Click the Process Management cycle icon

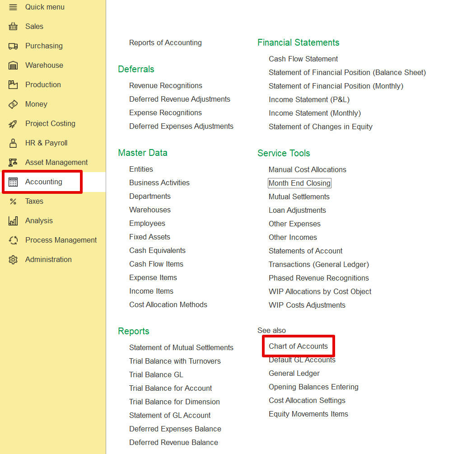click(13, 240)
